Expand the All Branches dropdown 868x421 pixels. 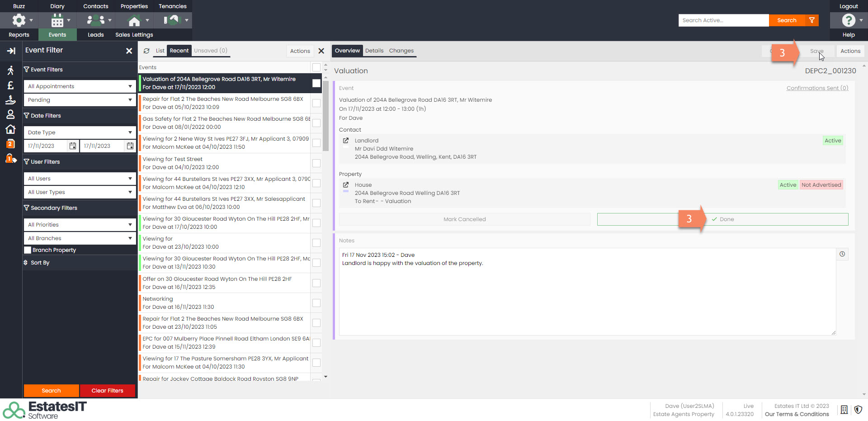click(80, 238)
